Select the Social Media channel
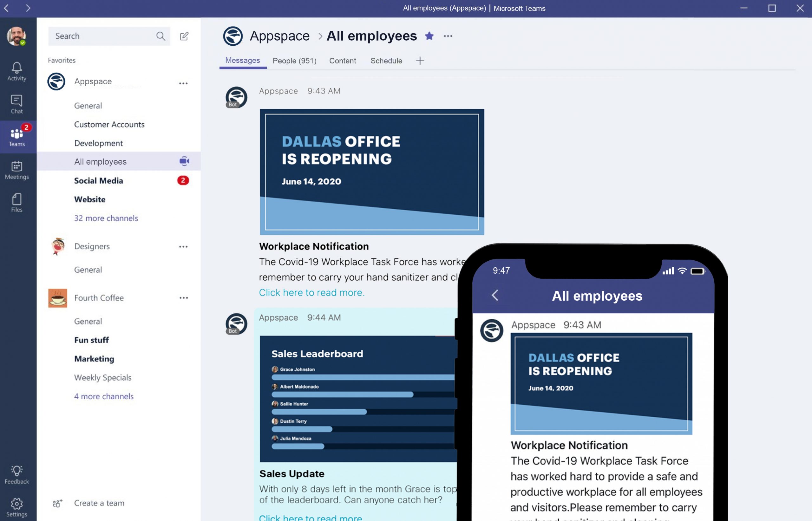Screen dimensions: 812x521 pyautogui.click(x=98, y=180)
